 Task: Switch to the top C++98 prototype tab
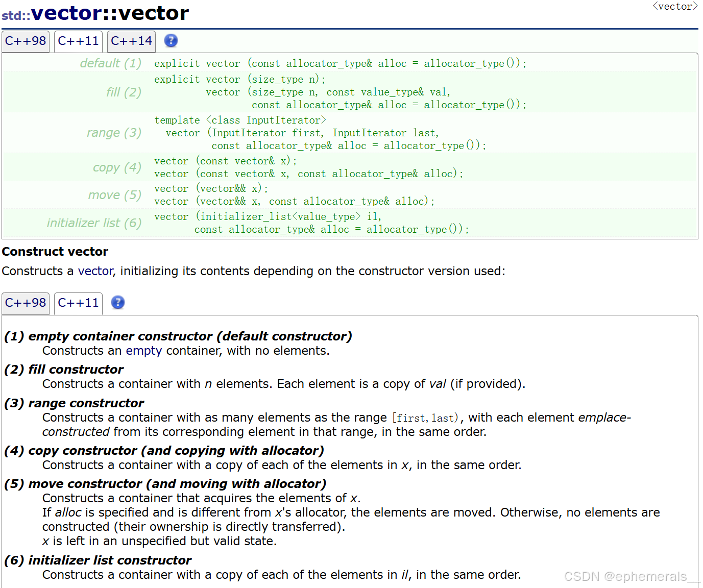[26, 41]
